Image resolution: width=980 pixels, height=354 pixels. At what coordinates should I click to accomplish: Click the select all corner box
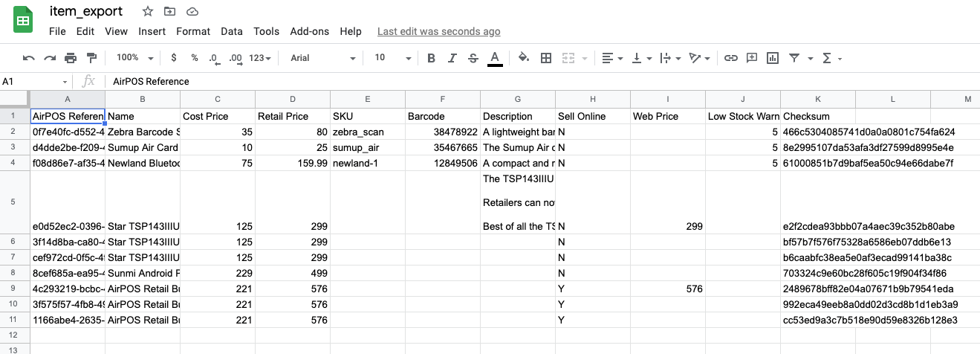click(15, 99)
